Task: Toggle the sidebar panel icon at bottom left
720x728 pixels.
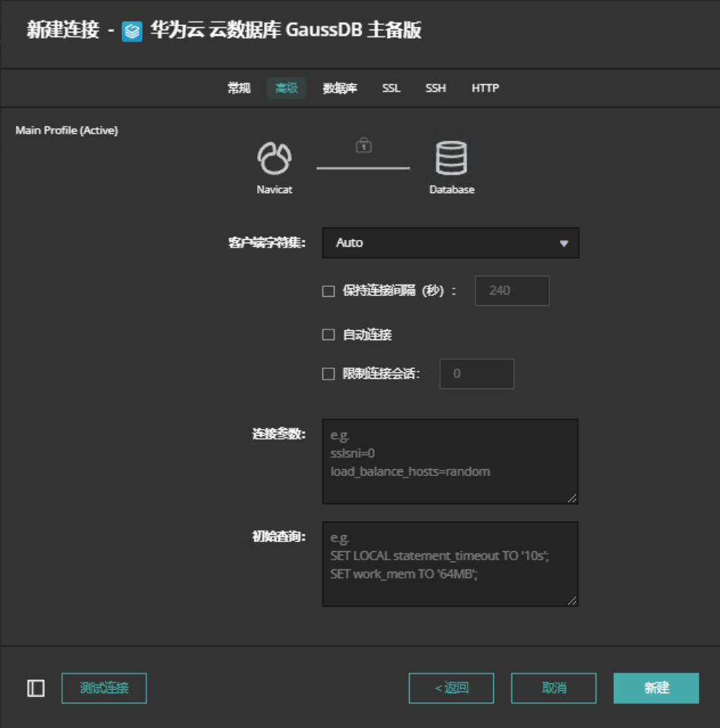Action: click(x=36, y=688)
